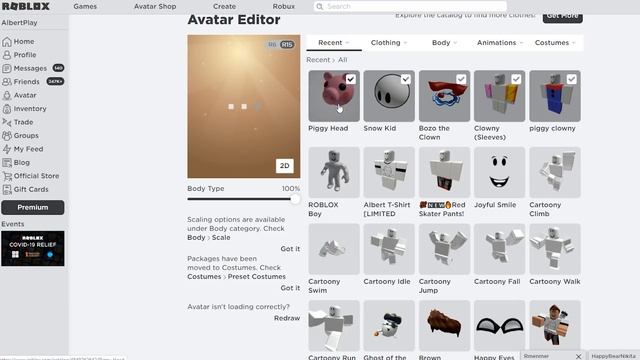Viewport: 640px width, 360px height.
Task: Open Home from the sidebar icon
Action: coord(7,42)
